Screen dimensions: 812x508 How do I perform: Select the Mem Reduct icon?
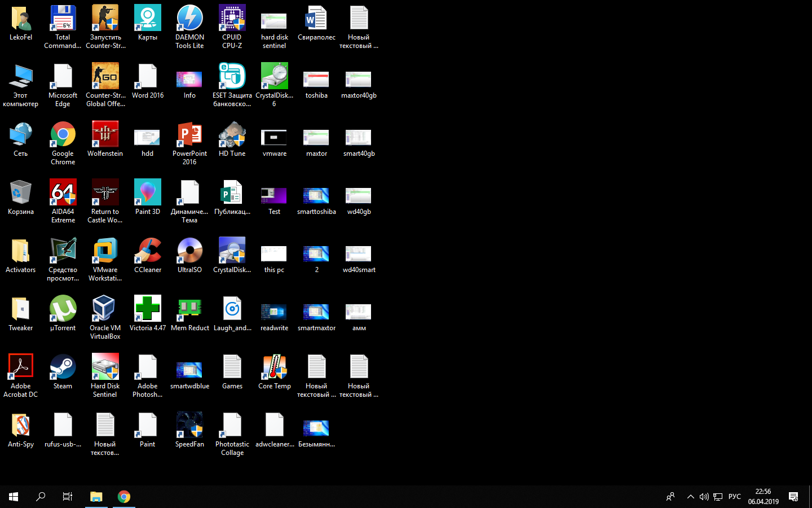(x=189, y=309)
